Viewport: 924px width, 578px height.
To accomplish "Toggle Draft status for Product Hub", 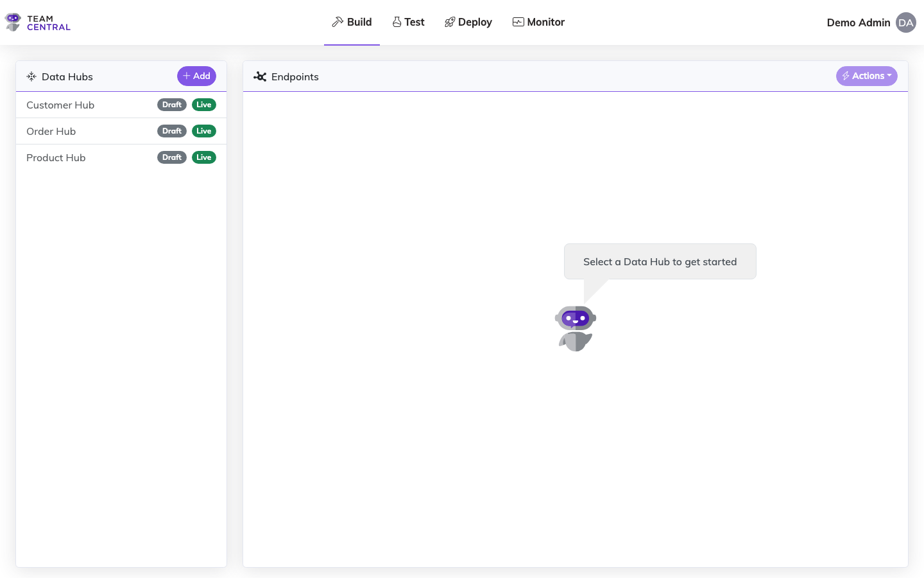I will (171, 157).
